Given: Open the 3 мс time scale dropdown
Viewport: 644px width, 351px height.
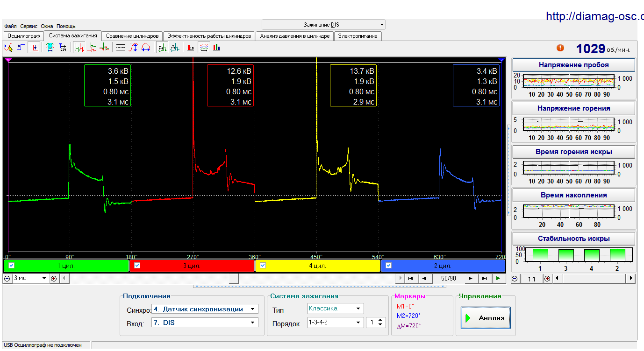Looking at the screenshot, I should tap(30, 278).
